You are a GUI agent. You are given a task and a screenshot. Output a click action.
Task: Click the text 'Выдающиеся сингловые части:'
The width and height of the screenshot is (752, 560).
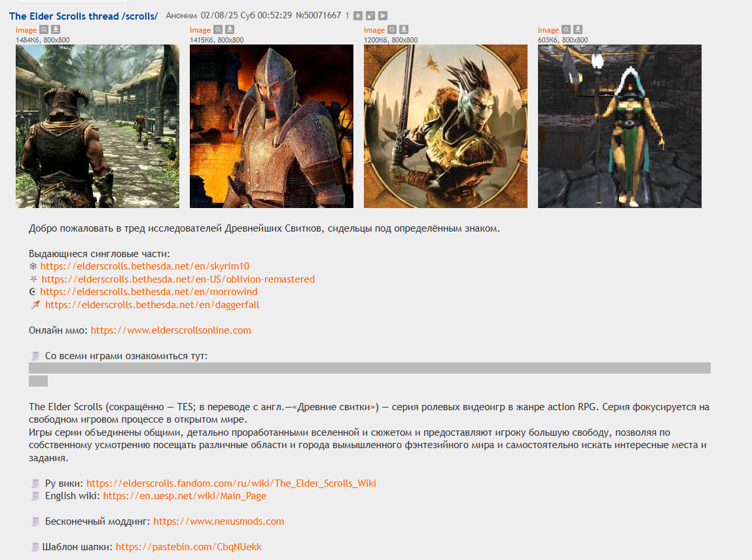(99, 254)
